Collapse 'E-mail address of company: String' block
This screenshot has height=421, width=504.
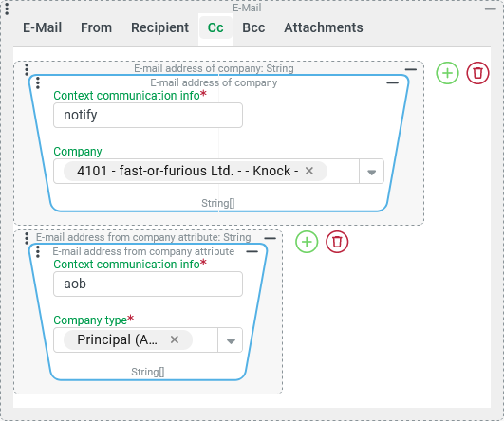411,69
